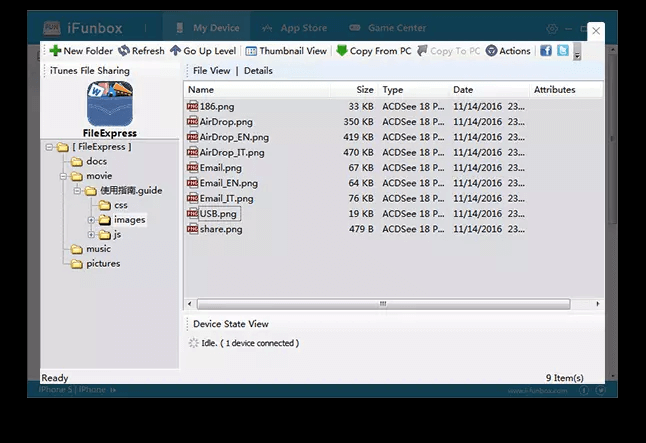The image size is (646, 443).
Task: Switch to the Details tab
Action: [x=258, y=71]
